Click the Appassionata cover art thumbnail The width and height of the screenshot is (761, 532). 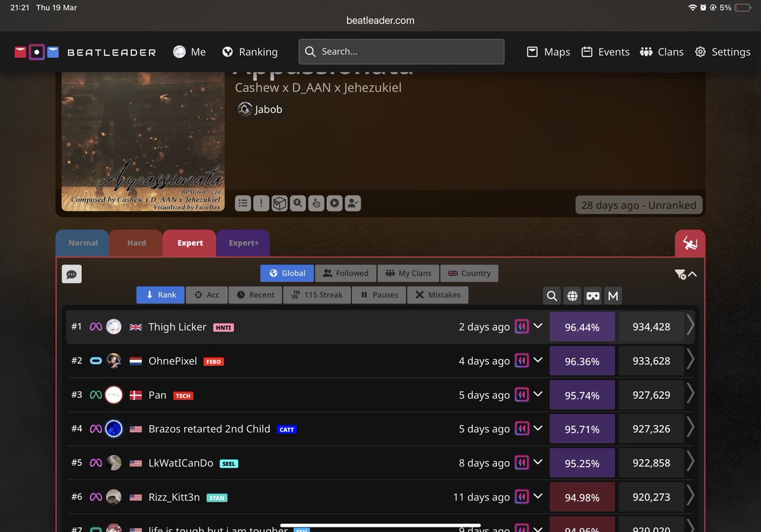point(143,141)
